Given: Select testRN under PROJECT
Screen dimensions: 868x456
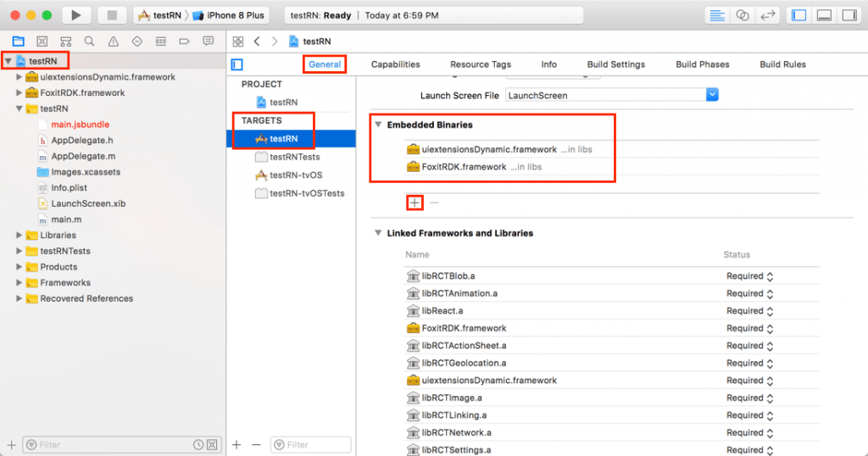Looking at the screenshot, I should pyautogui.click(x=277, y=103).
